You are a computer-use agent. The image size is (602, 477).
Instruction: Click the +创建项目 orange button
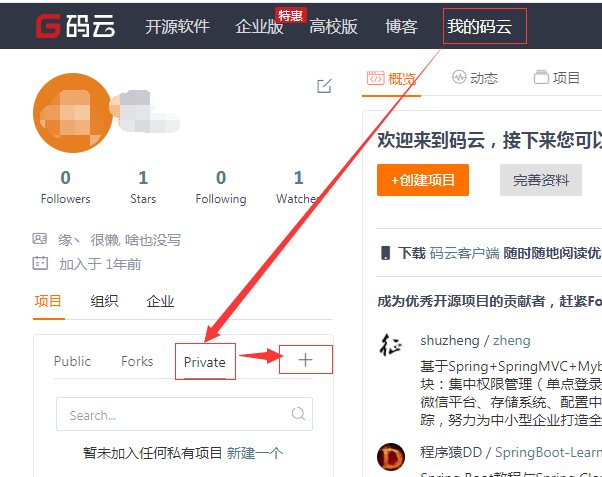click(x=423, y=180)
